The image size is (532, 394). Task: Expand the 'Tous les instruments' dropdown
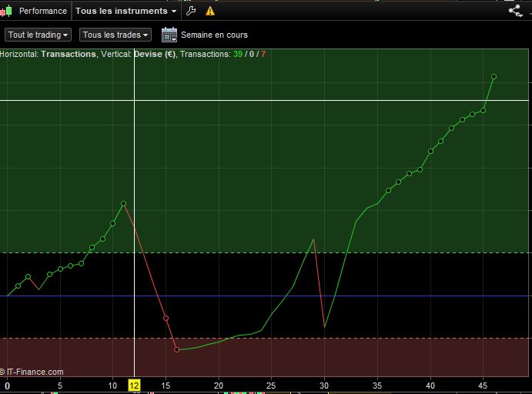tap(125, 11)
